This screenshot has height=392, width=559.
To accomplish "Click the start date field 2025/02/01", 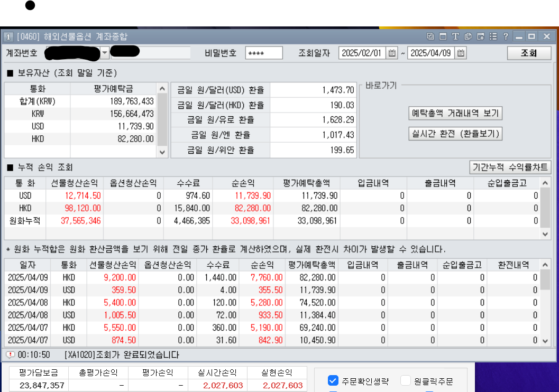I will click(362, 53).
